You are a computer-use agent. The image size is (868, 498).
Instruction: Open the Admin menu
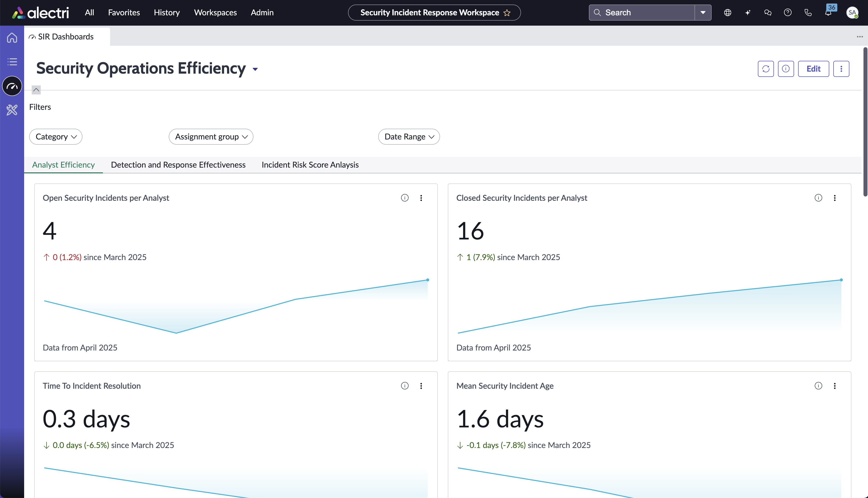[x=262, y=13]
